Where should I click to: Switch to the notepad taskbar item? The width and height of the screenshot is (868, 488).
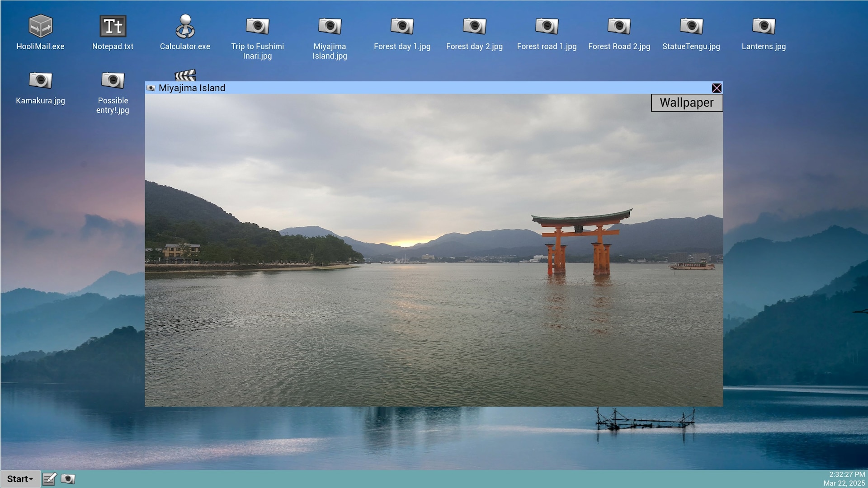[50, 479]
